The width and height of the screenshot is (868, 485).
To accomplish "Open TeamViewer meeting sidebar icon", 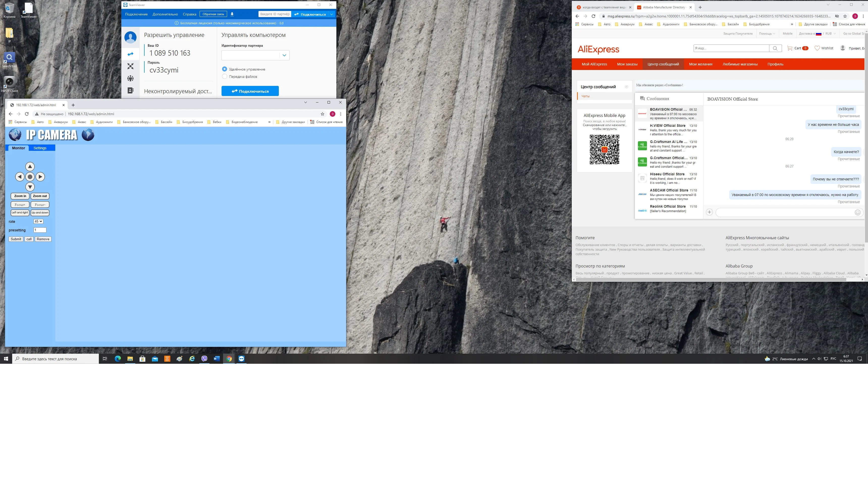I will click(x=130, y=78).
